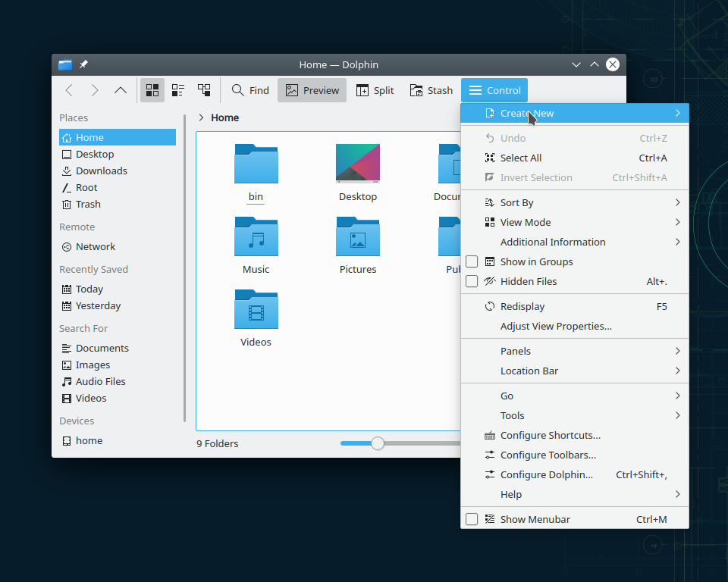Open Trash in Places sidebar

[118, 204]
